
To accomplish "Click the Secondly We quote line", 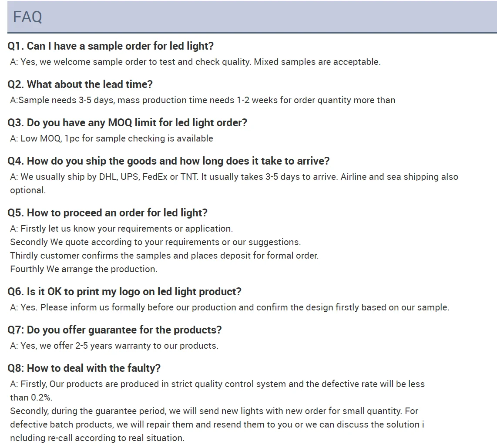I will point(155,242).
